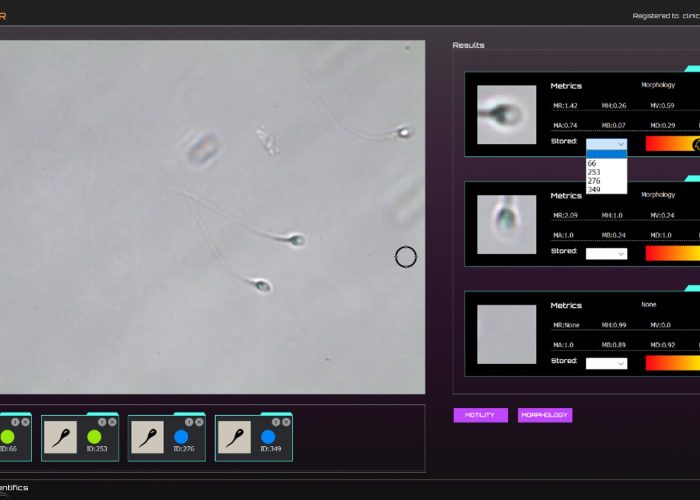The image size is (700, 500).
Task: Select the sperm thumbnail on ID:349 card
Action: [234, 438]
